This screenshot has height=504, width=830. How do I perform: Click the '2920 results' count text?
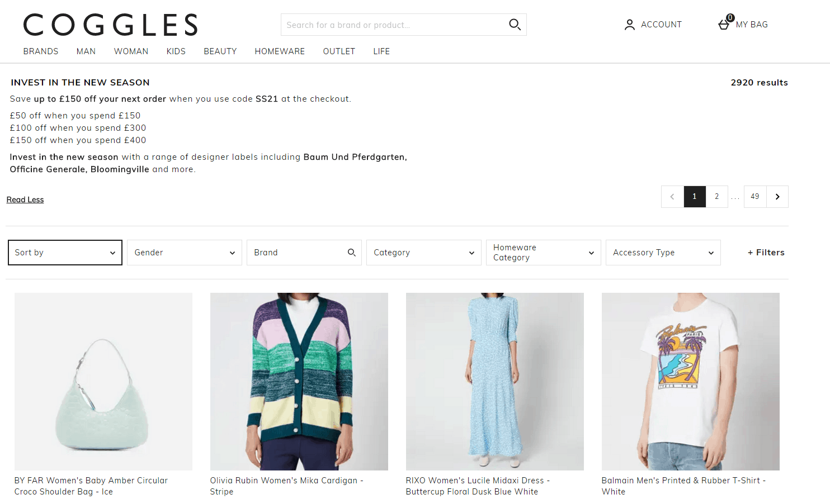759,83
